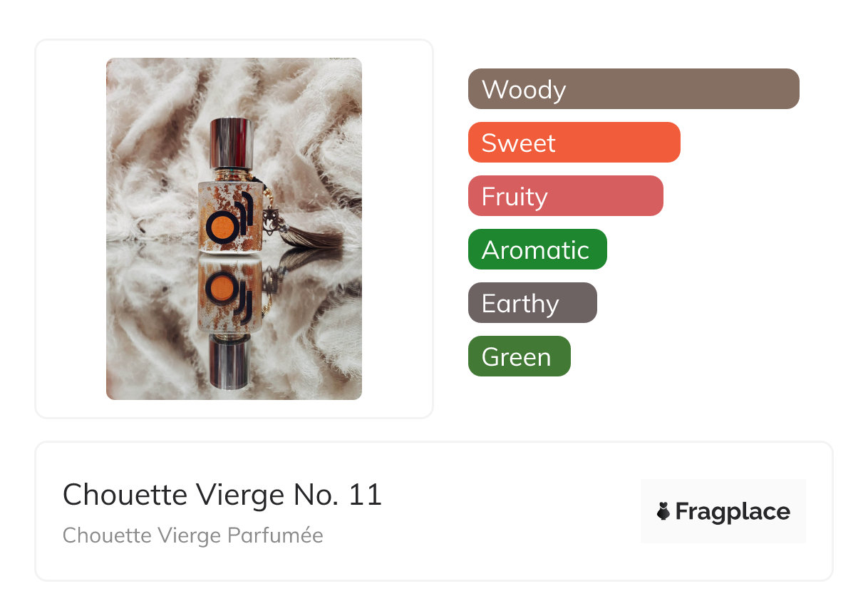Click the word Sweet label text

pos(519,143)
